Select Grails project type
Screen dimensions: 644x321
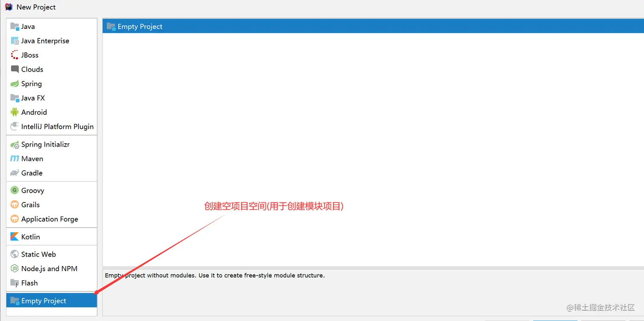coord(52,205)
